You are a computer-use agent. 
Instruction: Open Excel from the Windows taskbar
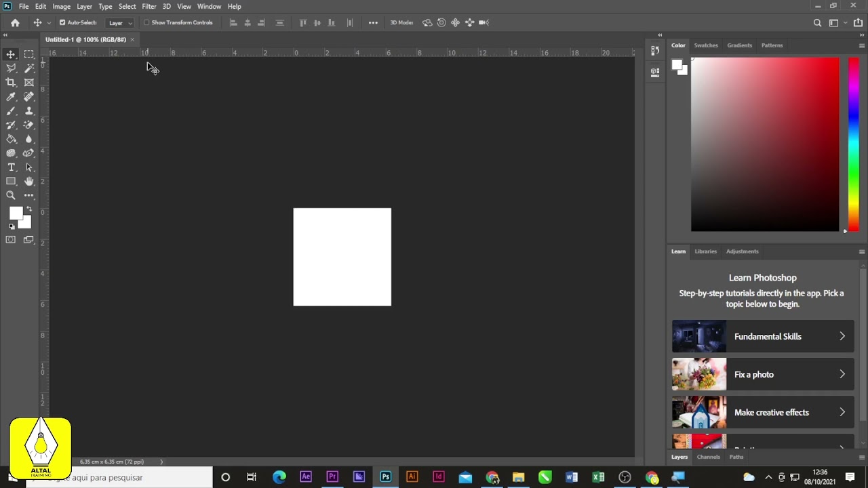598,477
